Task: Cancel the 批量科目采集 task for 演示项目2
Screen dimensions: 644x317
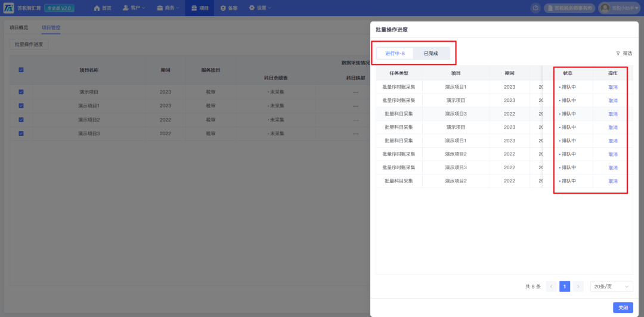Action: click(613, 181)
